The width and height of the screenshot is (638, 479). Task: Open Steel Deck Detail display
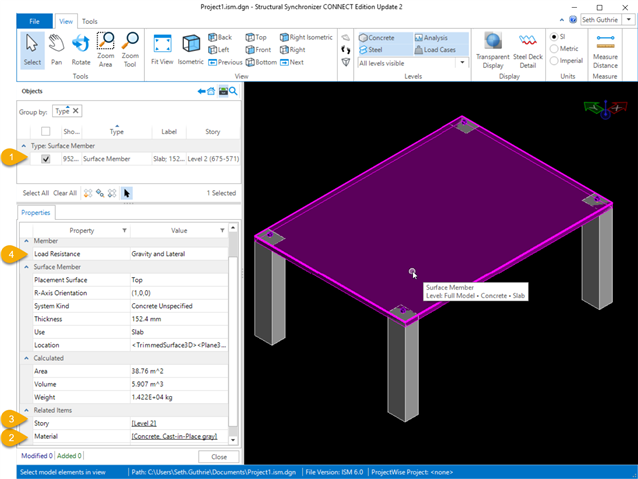pyautogui.click(x=528, y=50)
